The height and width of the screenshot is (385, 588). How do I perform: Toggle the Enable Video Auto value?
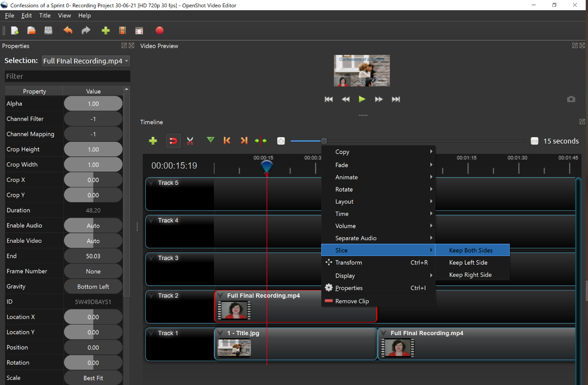coord(93,241)
